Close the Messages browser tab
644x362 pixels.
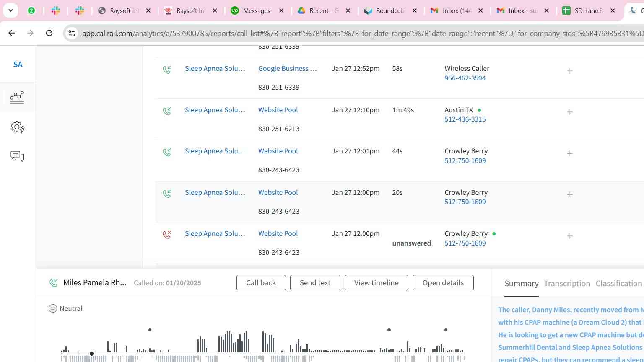(x=282, y=10)
